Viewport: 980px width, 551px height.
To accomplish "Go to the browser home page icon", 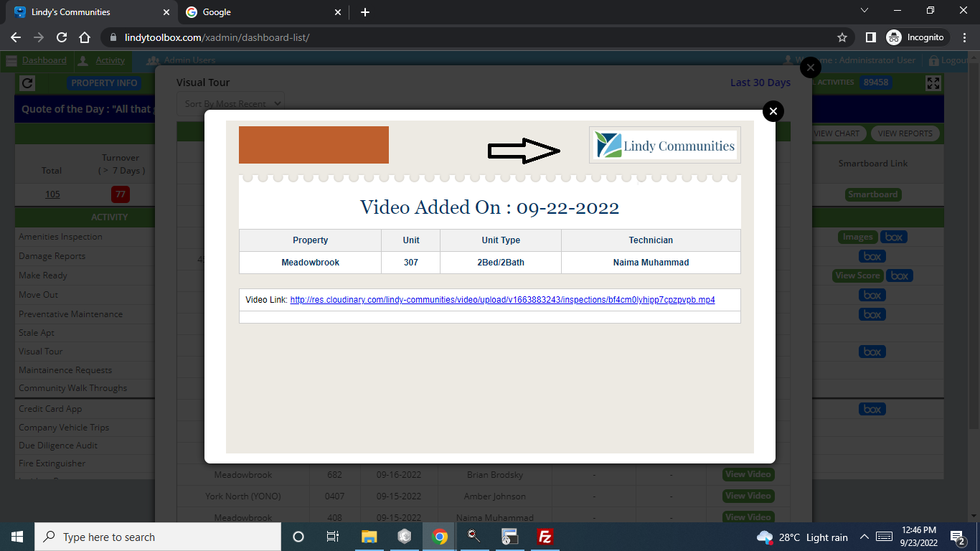I will click(85, 37).
